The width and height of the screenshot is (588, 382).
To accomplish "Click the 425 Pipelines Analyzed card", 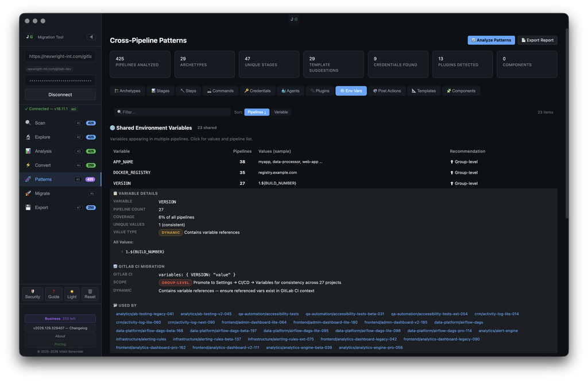I will [140, 64].
